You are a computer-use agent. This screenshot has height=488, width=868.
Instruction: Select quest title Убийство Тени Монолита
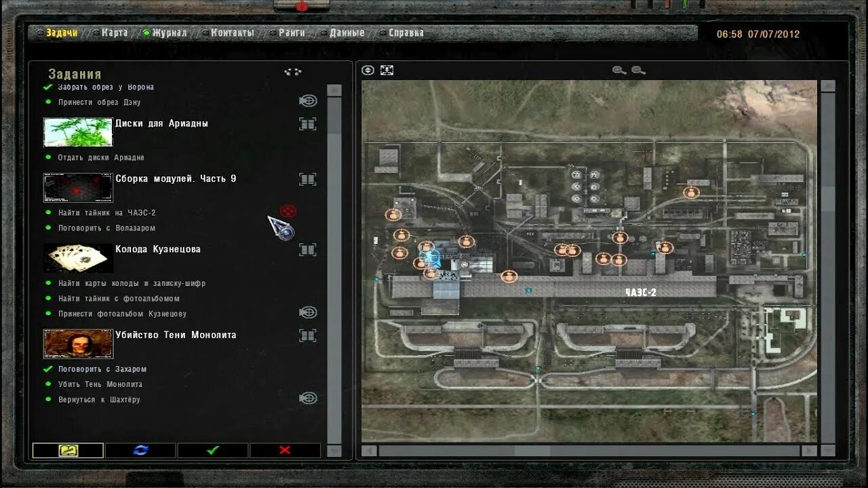pos(176,335)
